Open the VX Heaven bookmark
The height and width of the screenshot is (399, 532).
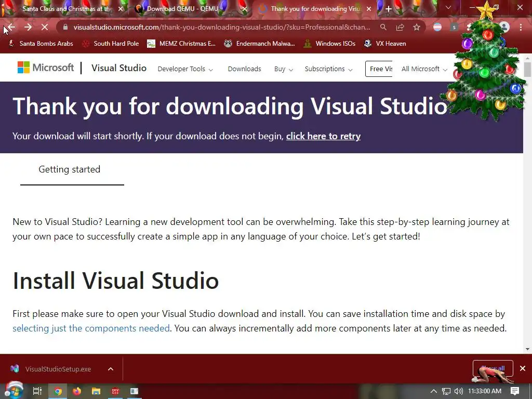point(385,44)
